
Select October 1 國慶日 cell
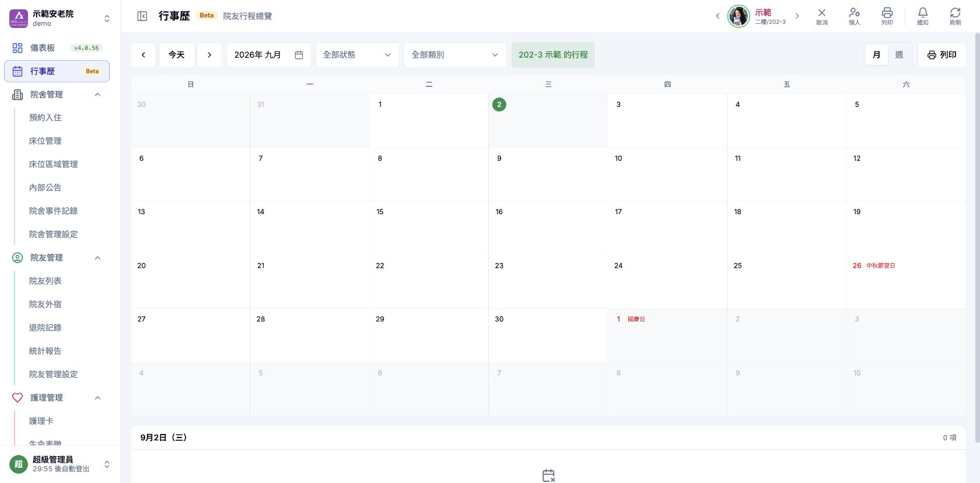[x=667, y=335]
